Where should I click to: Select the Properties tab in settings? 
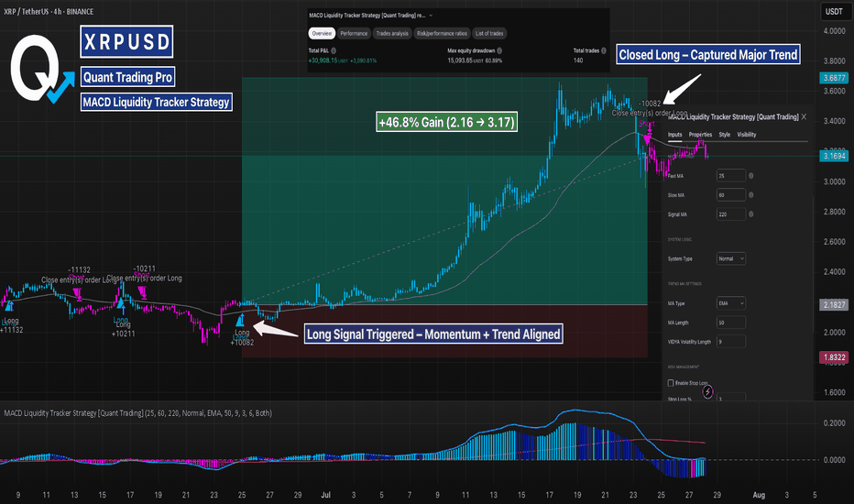tap(700, 135)
